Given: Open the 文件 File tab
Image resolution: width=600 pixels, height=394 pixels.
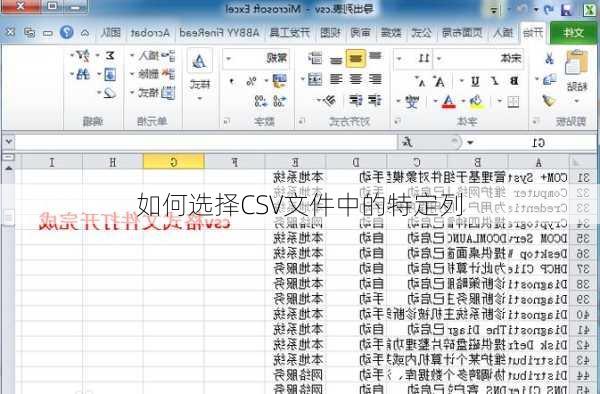Looking at the screenshot, I should 573,33.
